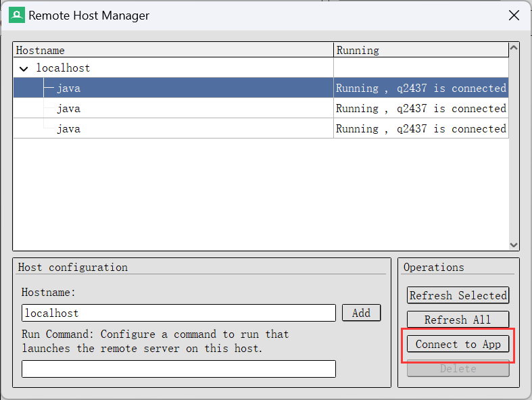This screenshot has height=400, width=532.
Task: Click the Hostname column header
Action: click(173, 51)
